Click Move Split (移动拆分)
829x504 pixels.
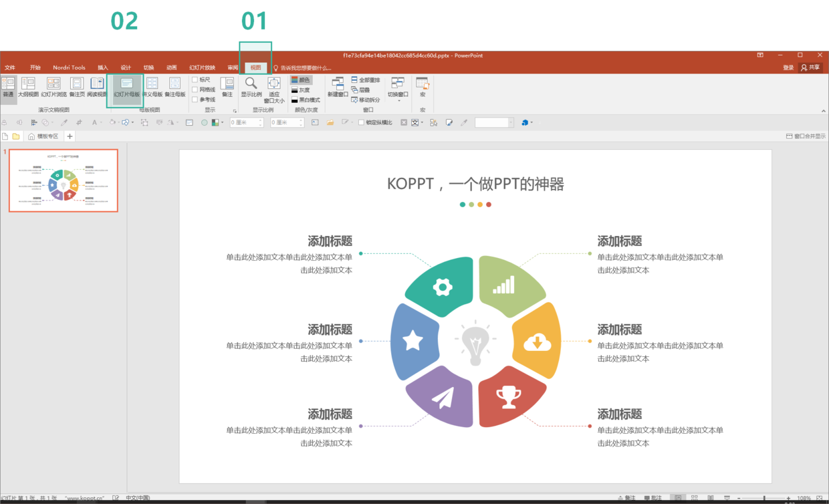tap(366, 100)
